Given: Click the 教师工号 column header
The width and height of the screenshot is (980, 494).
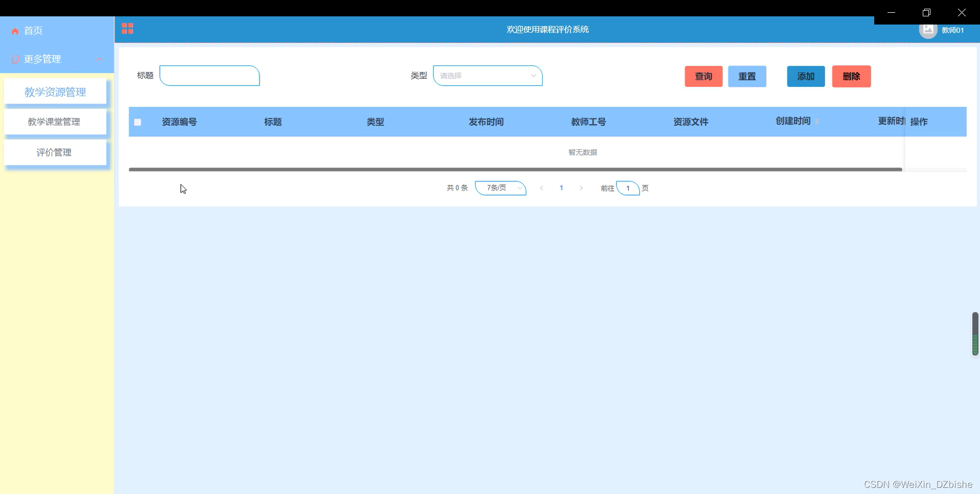Looking at the screenshot, I should [589, 122].
